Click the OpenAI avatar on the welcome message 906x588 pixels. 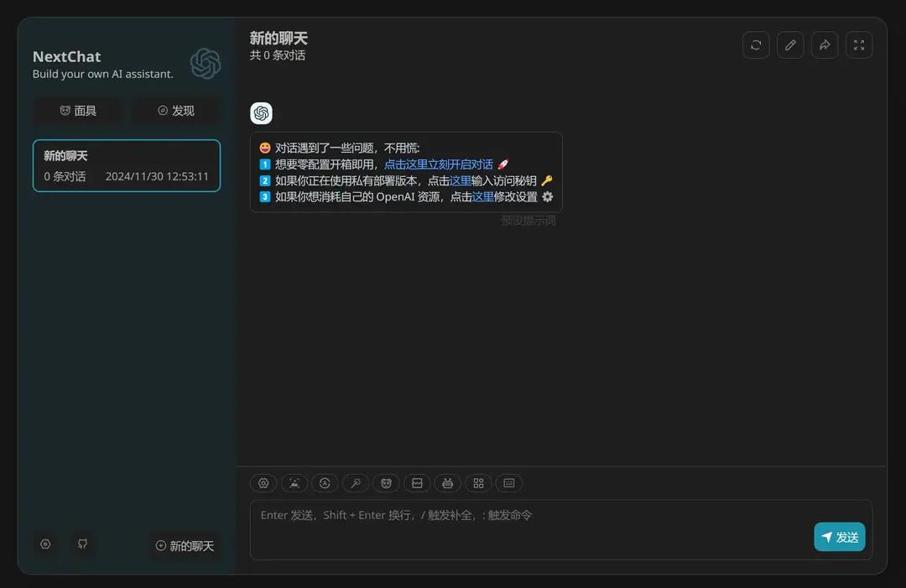[x=261, y=112]
